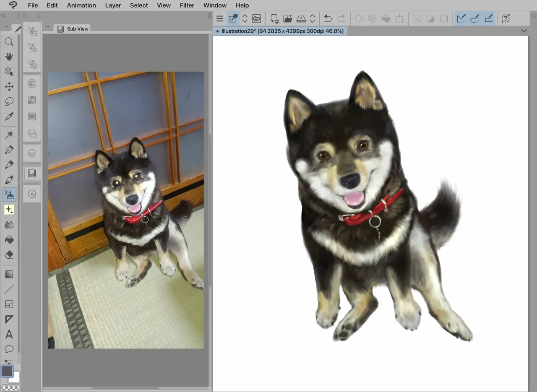Screen dimensions: 537x392
Task: Select the Hand move tool
Action: pos(9,57)
